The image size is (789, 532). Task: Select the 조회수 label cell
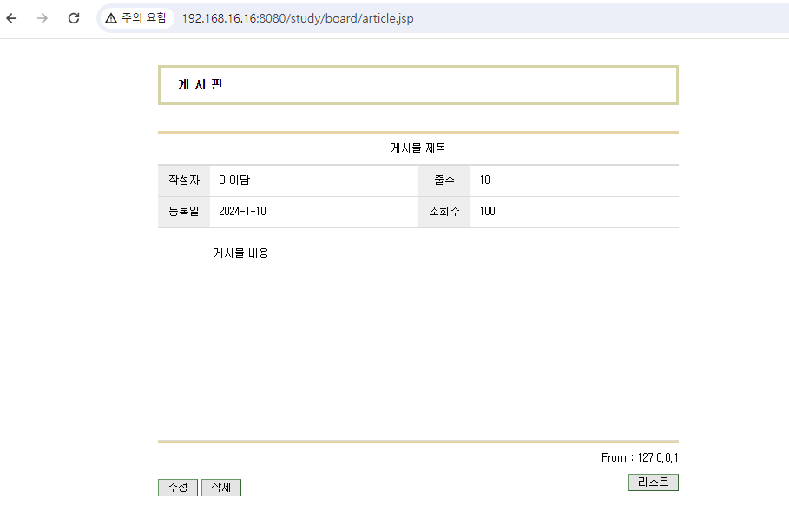pos(444,212)
